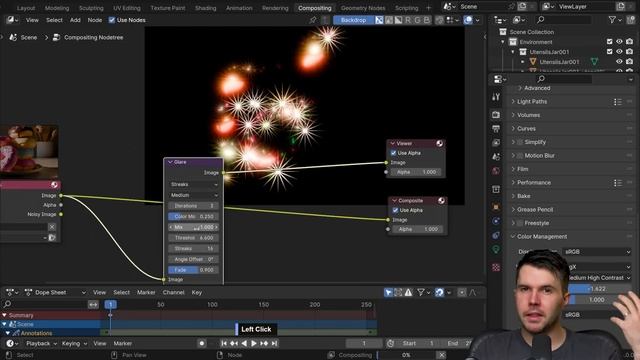Collapse the Glare node

click(171, 162)
